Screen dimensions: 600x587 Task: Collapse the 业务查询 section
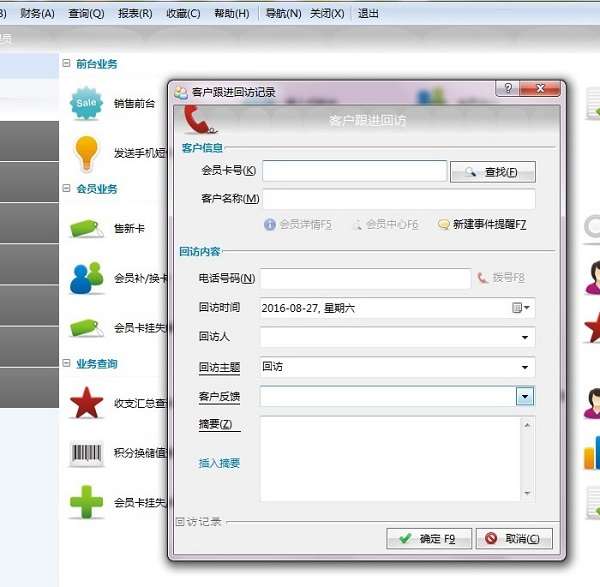pos(66,363)
